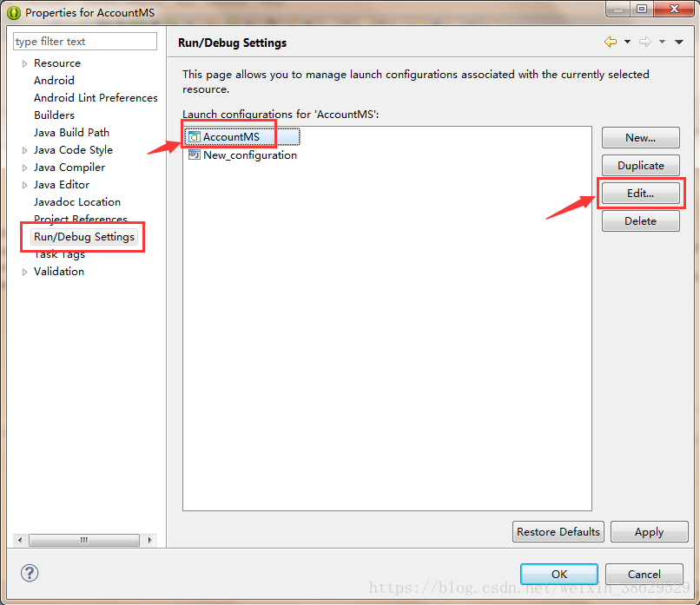Click the Edit... button

coord(641,194)
